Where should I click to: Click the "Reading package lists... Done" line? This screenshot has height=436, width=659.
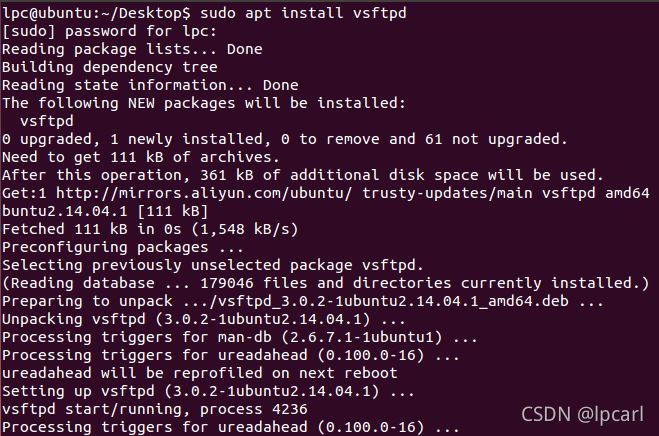pos(132,49)
